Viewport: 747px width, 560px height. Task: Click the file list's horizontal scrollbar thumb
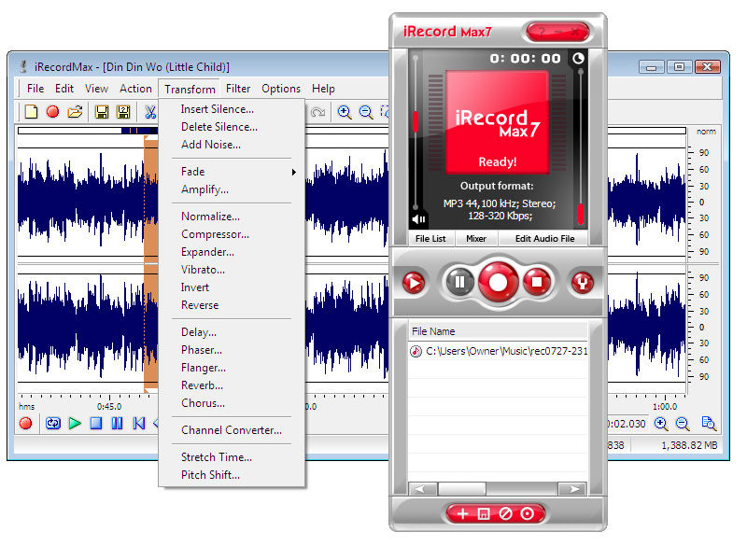461,489
